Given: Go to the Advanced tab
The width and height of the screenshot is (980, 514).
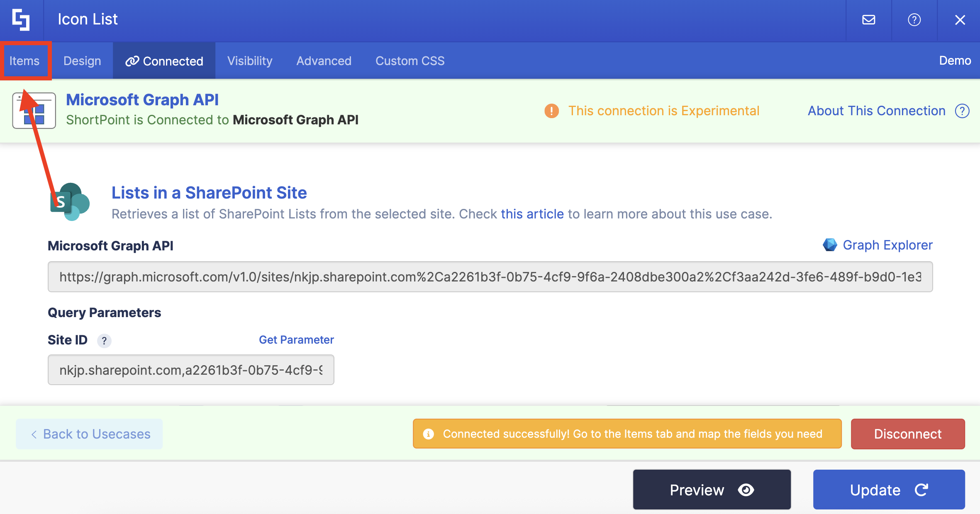Looking at the screenshot, I should [x=324, y=61].
